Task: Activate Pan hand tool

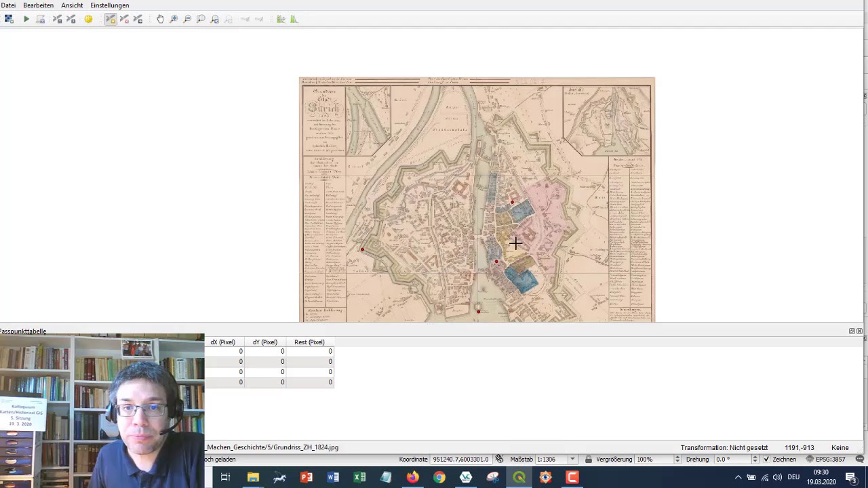Action: [160, 19]
